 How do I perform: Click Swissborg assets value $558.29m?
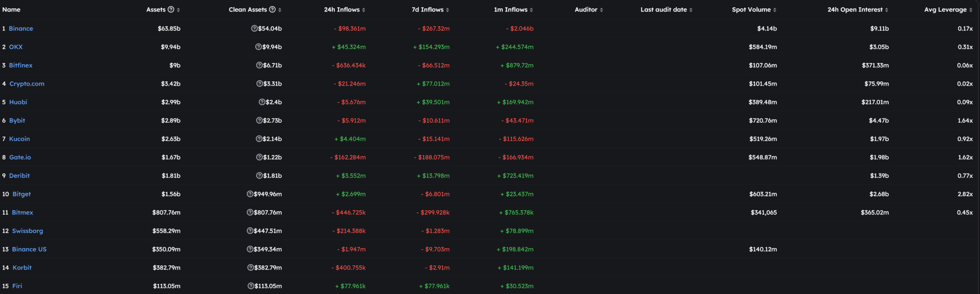point(167,231)
